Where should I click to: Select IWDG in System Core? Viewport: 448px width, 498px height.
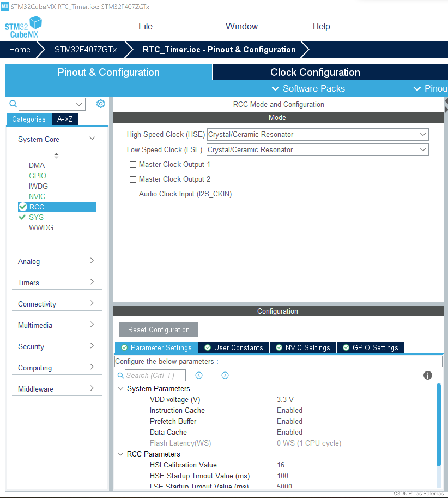pos(38,186)
